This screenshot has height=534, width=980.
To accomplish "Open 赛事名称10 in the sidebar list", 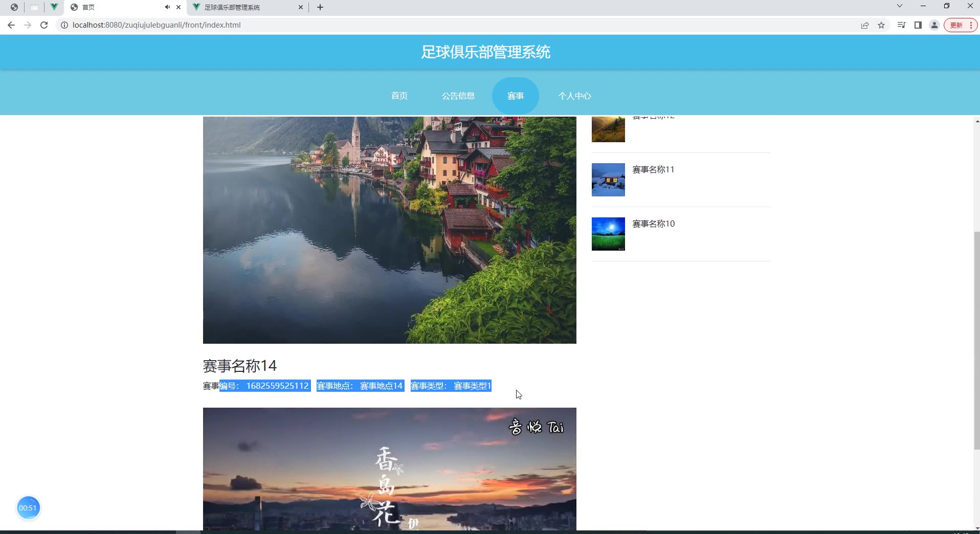I will pyautogui.click(x=654, y=224).
